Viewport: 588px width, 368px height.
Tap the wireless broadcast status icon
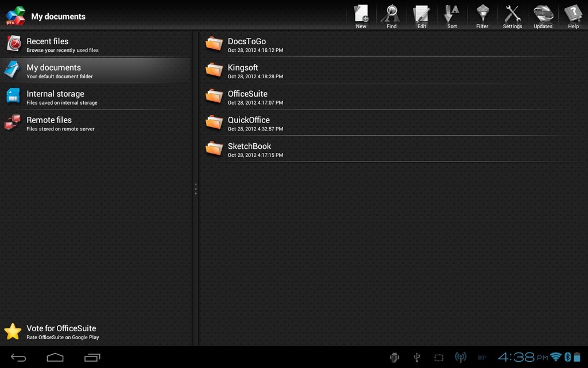[x=461, y=358]
